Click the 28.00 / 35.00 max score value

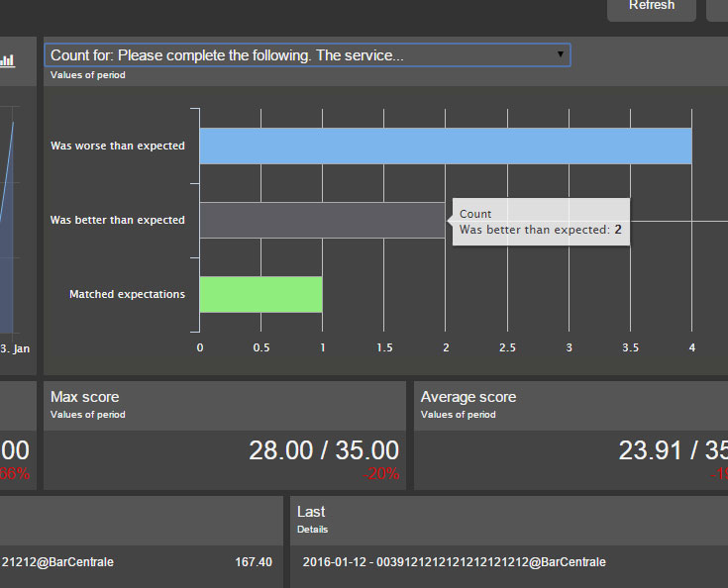pos(323,451)
